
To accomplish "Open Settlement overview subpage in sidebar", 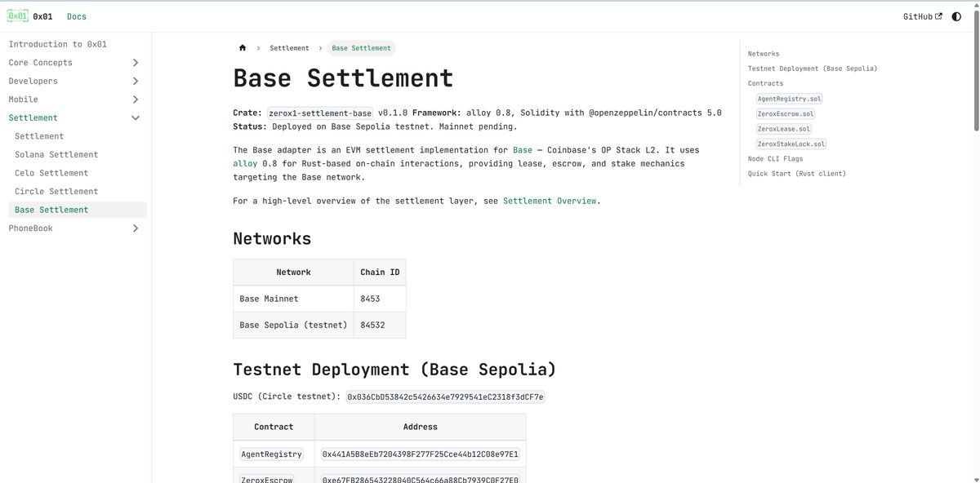I will (39, 136).
